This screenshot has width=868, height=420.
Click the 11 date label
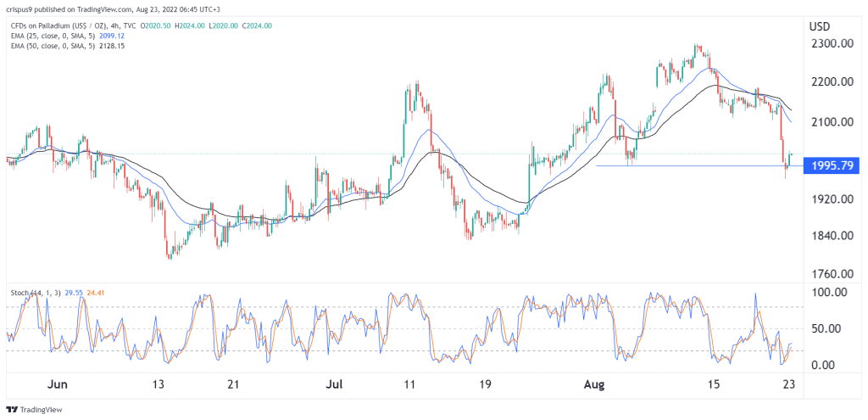click(410, 384)
